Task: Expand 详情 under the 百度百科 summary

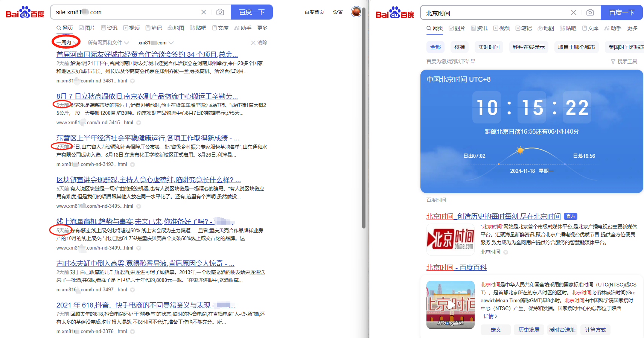Action: 490,316
